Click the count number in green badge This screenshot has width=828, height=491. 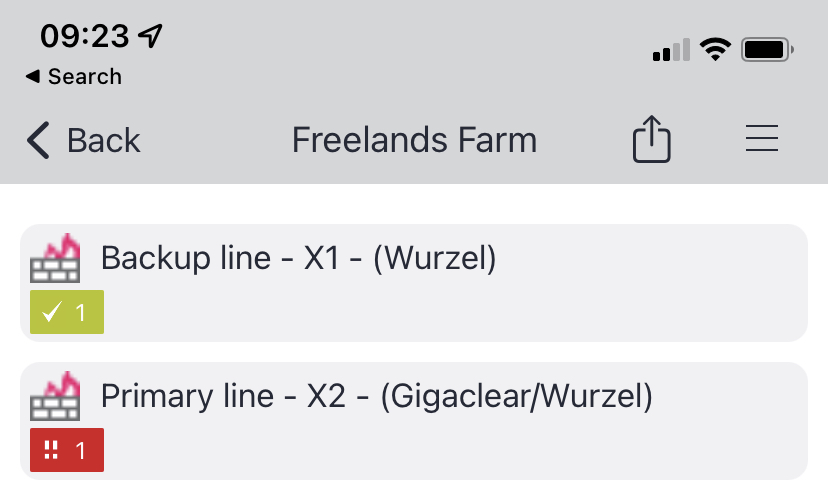82,312
